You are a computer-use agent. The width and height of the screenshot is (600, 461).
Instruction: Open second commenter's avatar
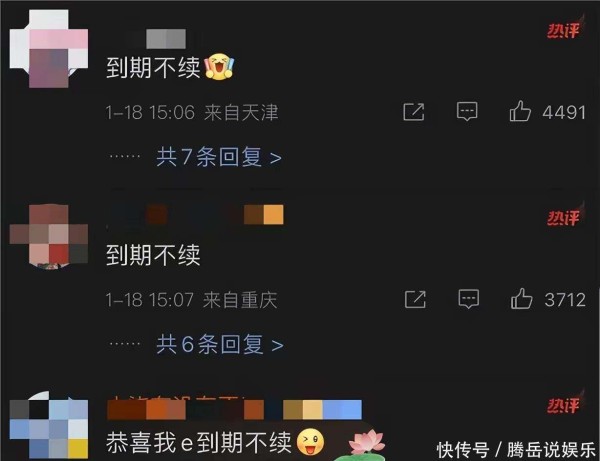(x=49, y=236)
